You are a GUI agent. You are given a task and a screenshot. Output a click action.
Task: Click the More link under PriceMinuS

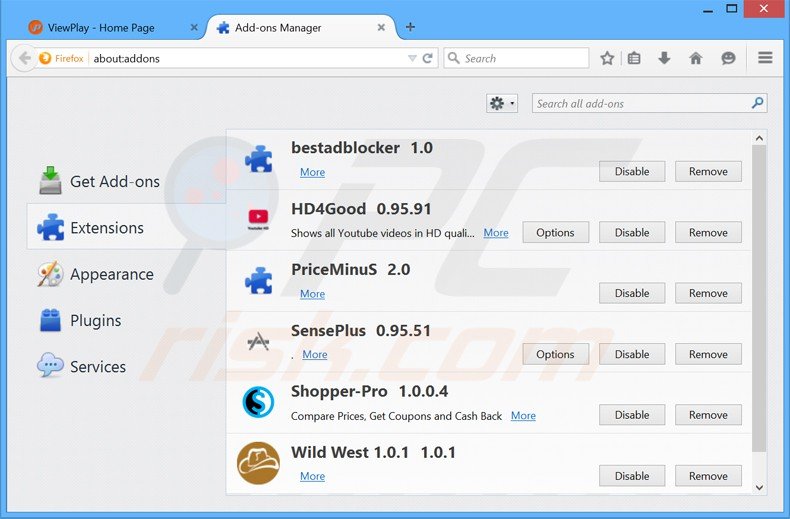coord(312,294)
